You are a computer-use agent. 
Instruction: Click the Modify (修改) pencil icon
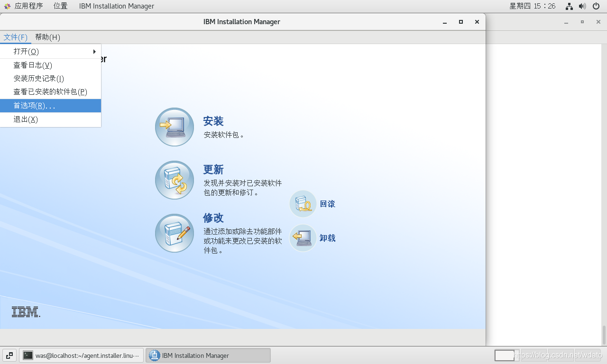175,233
